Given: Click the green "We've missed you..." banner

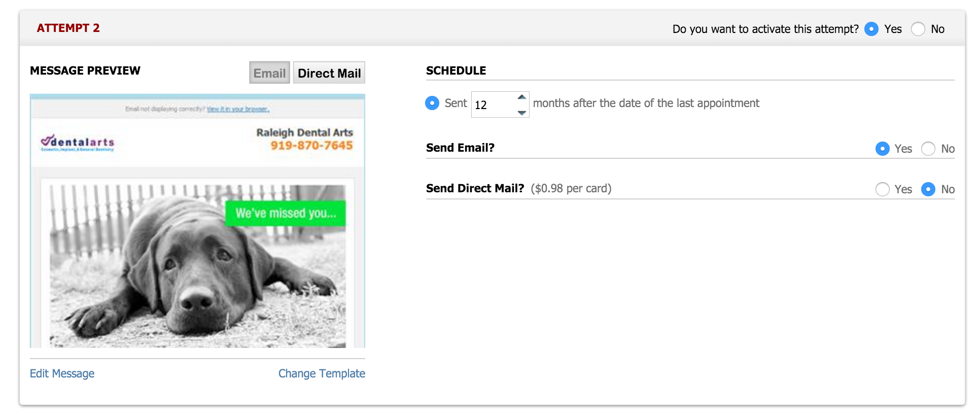Looking at the screenshot, I should click(x=285, y=213).
